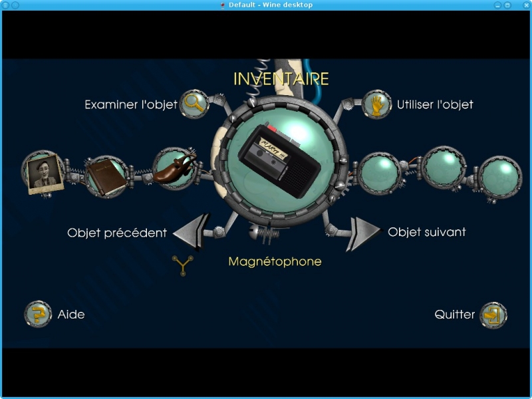The image size is (532, 399).
Task: Click the first empty slot right of center
Action: 379,174
